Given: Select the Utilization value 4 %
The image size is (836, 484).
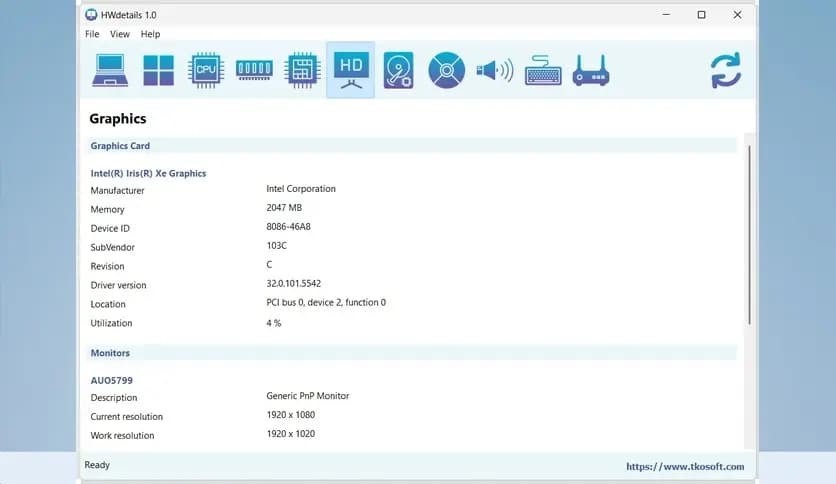Looking at the screenshot, I should coord(274,323).
